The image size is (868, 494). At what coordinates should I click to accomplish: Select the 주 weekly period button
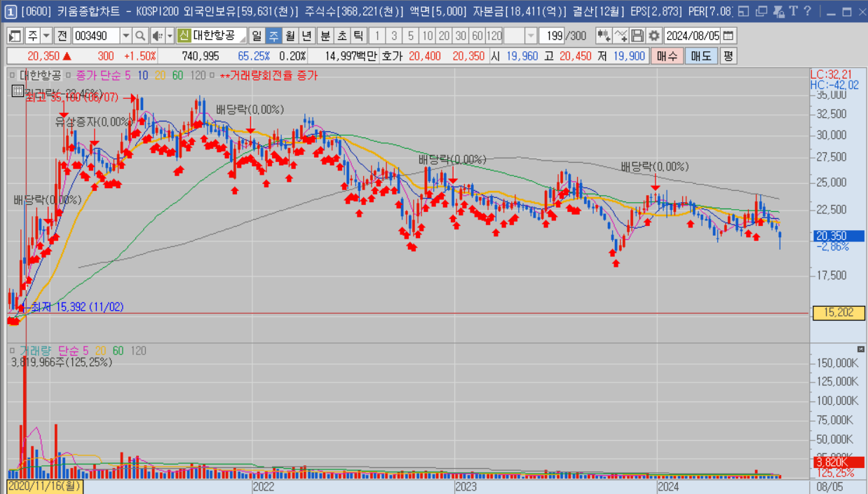tap(273, 36)
